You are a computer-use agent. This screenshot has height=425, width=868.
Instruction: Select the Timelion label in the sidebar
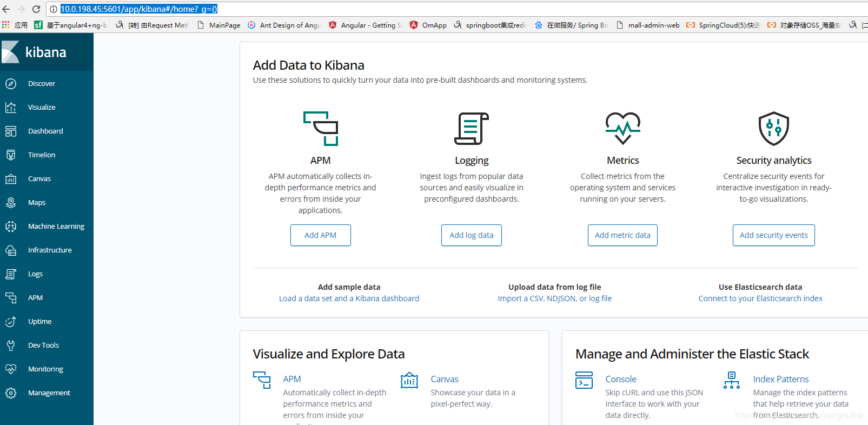click(42, 155)
